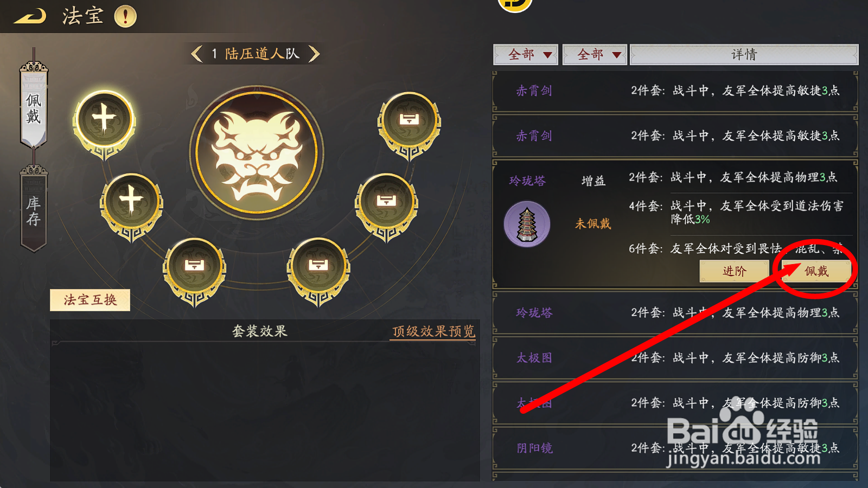Select the top-right locked treasure slot
The height and width of the screenshot is (488, 868).
coord(409,121)
